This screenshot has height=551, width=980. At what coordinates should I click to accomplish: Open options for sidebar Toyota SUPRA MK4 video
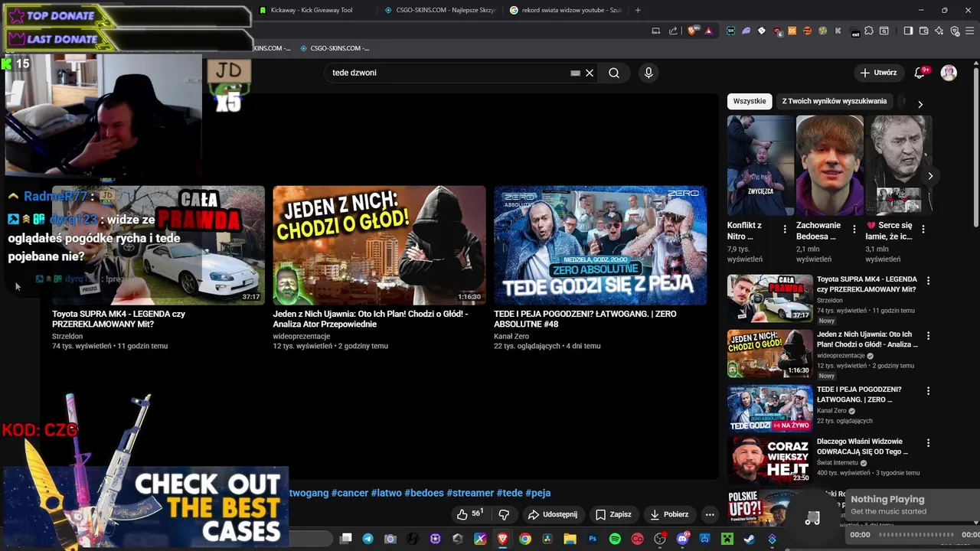[x=928, y=281]
